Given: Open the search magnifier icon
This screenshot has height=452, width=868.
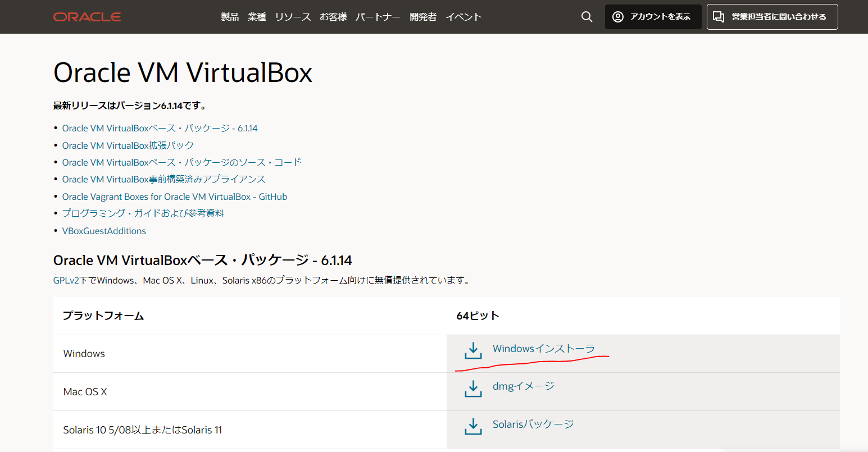Looking at the screenshot, I should click(x=587, y=17).
